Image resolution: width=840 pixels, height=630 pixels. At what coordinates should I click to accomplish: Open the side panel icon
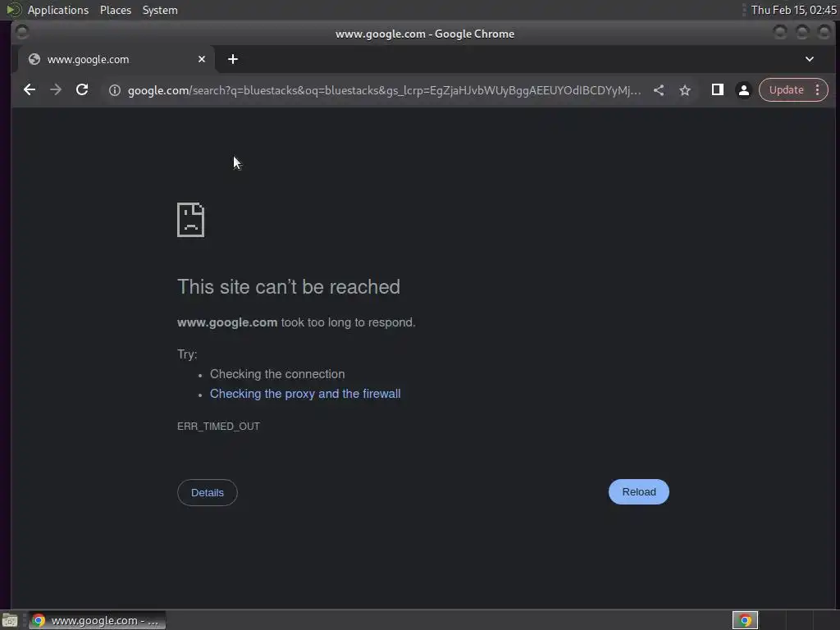718,90
